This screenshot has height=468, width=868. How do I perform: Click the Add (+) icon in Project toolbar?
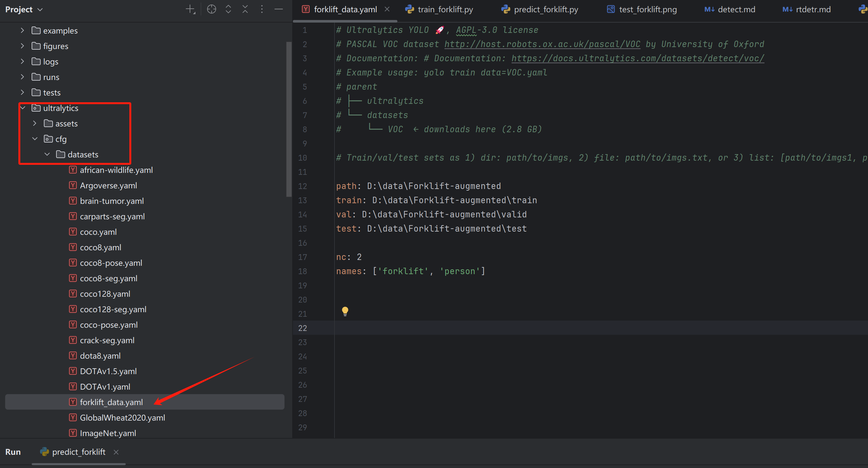190,9
